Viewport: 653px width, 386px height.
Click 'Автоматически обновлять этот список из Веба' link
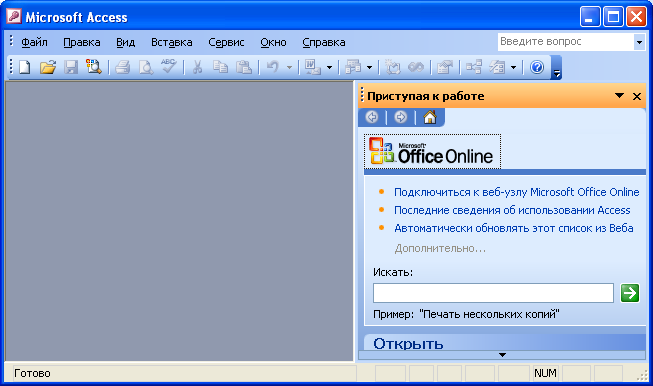[513, 228]
